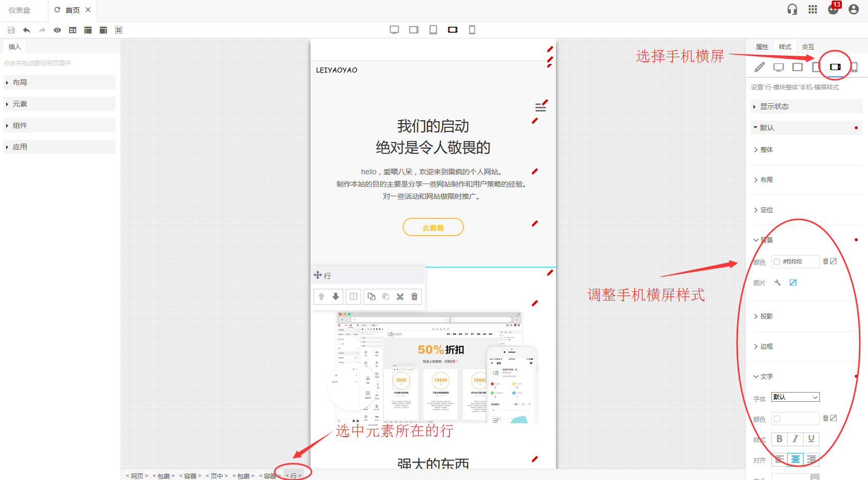The width and height of the screenshot is (868, 480).
Task: Delete the row using the trash icon
Action: point(414,296)
